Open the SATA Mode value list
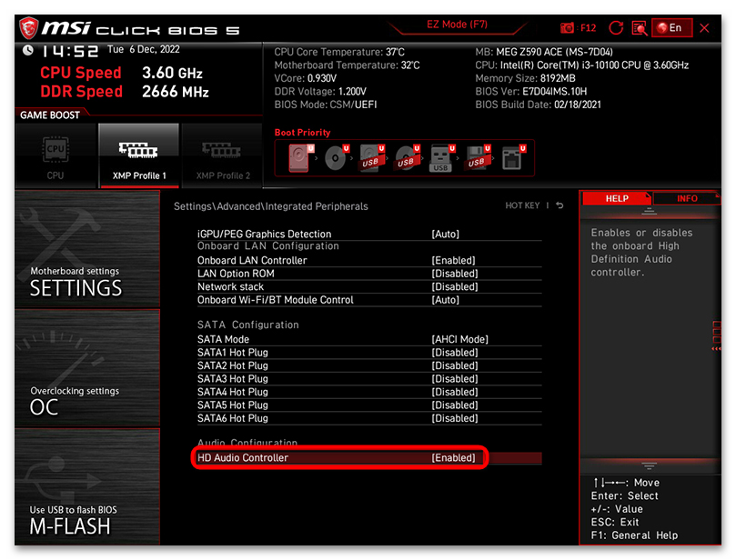736x560 pixels. click(x=459, y=339)
